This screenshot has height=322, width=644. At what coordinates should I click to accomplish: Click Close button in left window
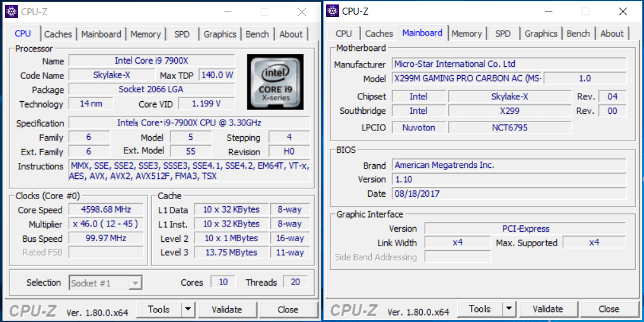288,309
